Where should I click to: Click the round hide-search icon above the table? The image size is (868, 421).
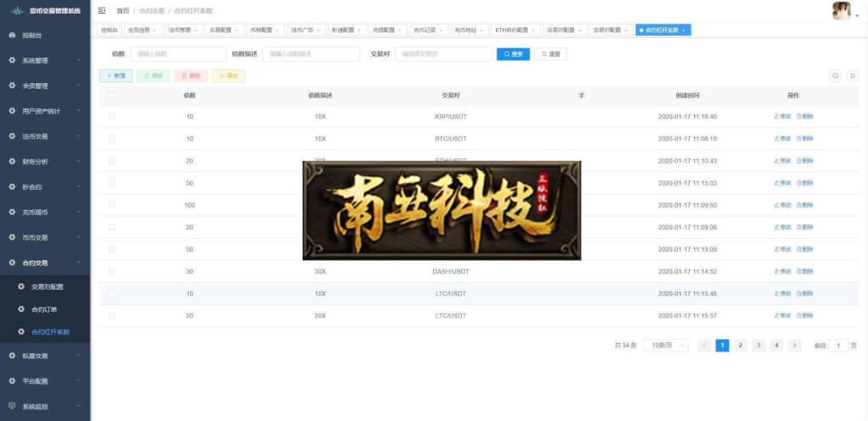pos(835,75)
